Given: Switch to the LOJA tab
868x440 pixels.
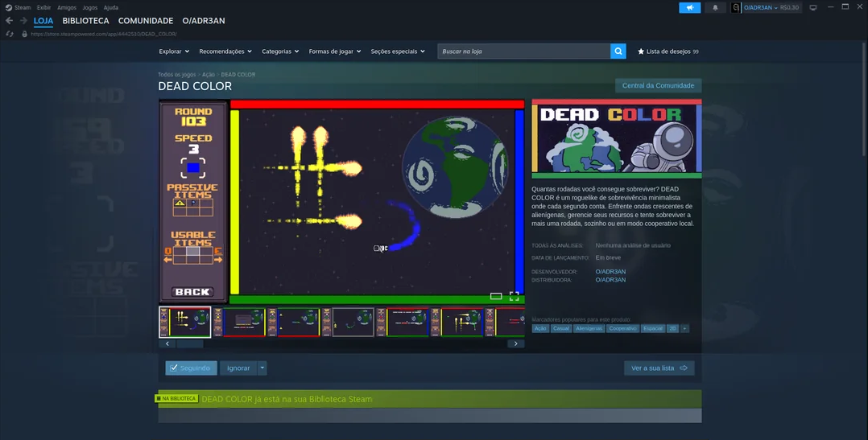Looking at the screenshot, I should (43, 20).
